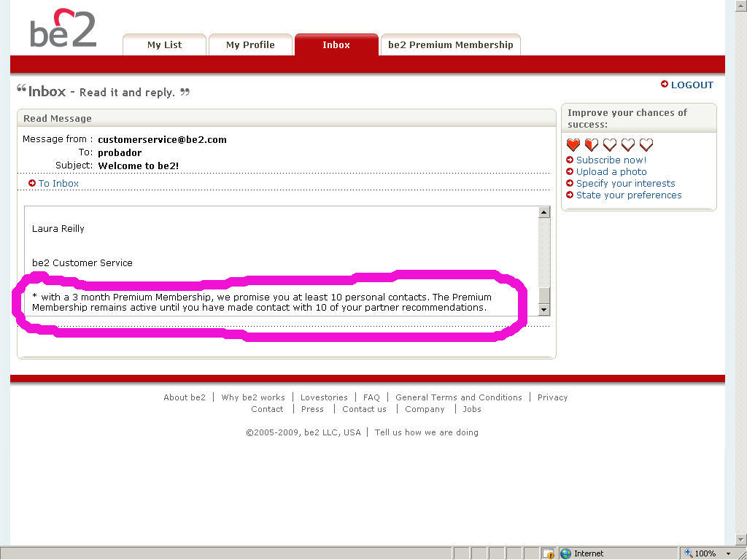Click the Subscribe now! link
Screen dimensions: 747x560
tap(611, 160)
